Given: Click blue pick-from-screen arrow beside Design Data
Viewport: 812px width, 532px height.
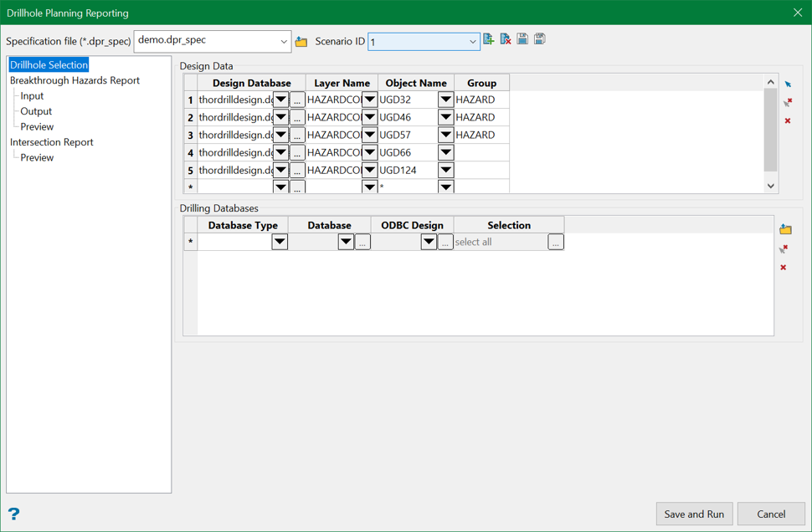Looking at the screenshot, I should (x=788, y=84).
